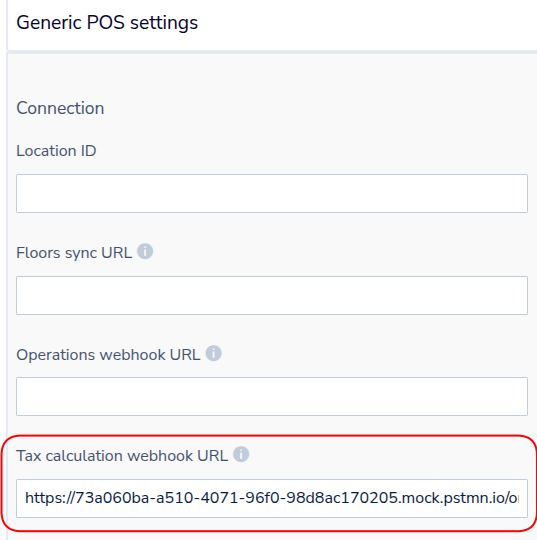The height and width of the screenshot is (540, 537).
Task: Focus the Location ID text field
Action: tap(272, 193)
